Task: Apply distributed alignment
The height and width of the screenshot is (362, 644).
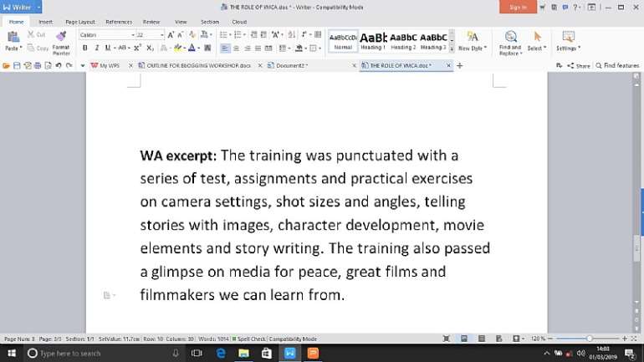Action: click(268, 48)
